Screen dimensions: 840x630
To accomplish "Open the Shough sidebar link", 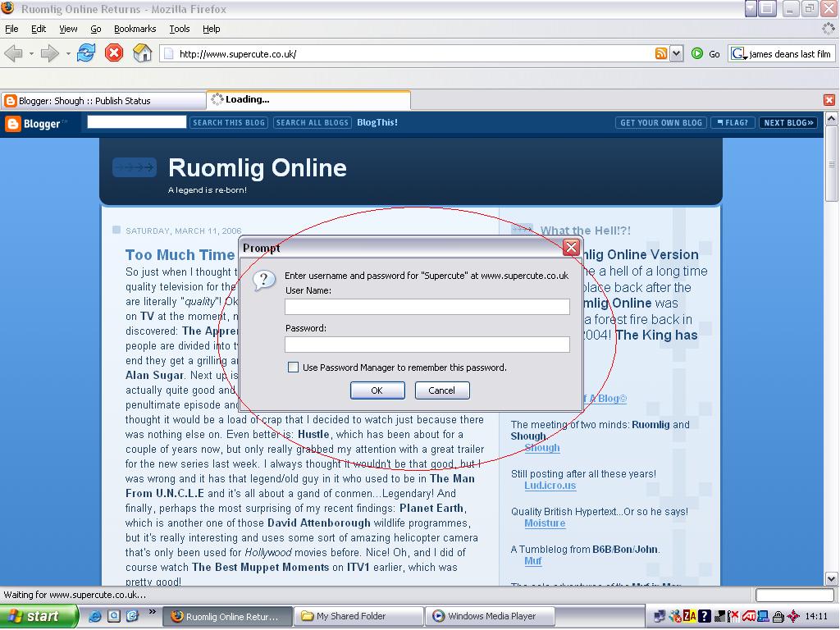I will tap(542, 448).
